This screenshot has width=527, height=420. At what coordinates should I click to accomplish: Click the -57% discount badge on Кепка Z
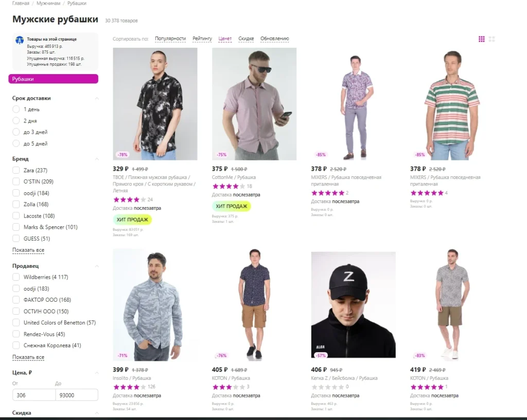click(321, 355)
